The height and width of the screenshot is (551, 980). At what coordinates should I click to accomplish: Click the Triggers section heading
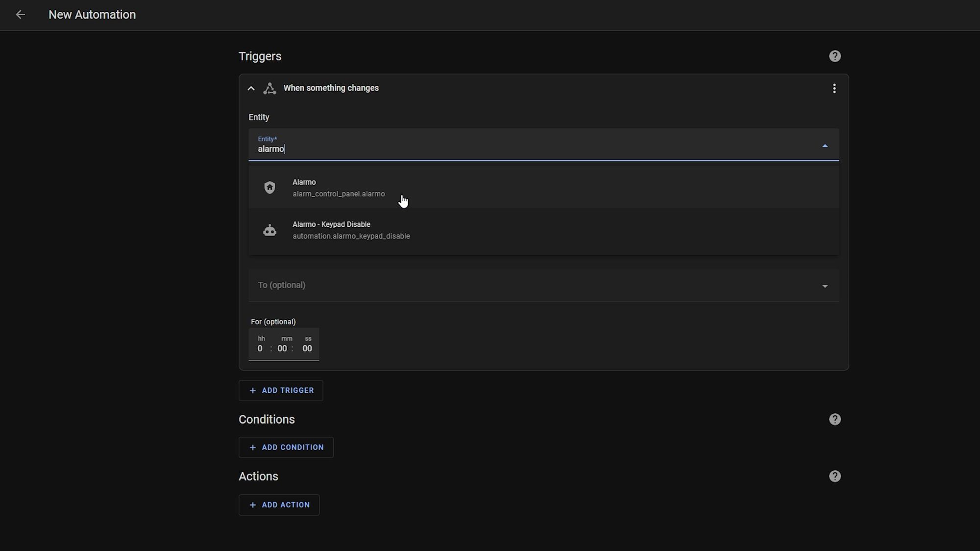pos(260,56)
